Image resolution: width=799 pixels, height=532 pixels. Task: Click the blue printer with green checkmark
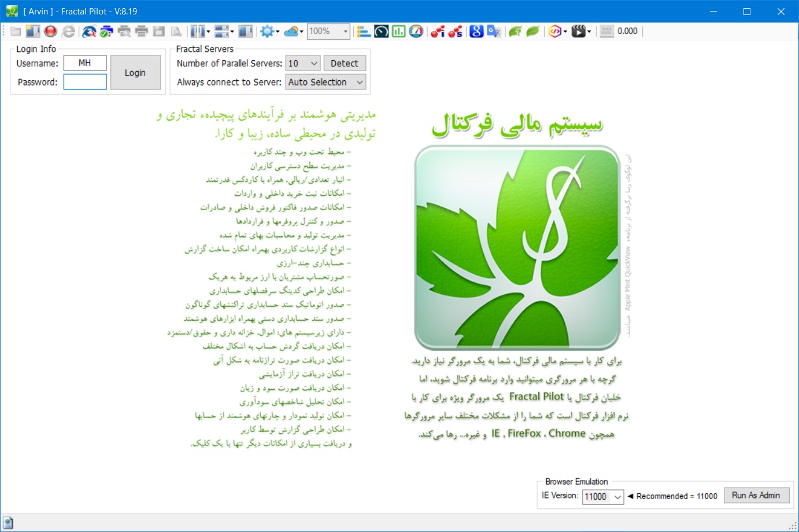click(106, 31)
